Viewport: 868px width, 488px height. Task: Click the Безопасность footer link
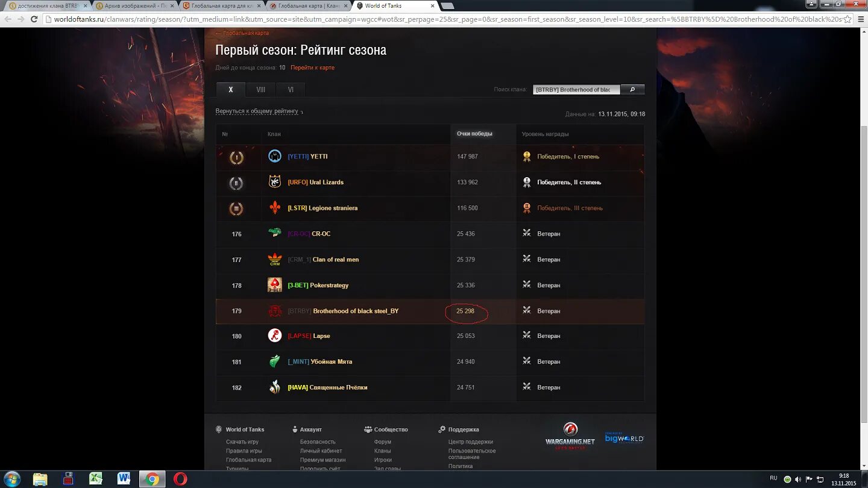pos(318,442)
